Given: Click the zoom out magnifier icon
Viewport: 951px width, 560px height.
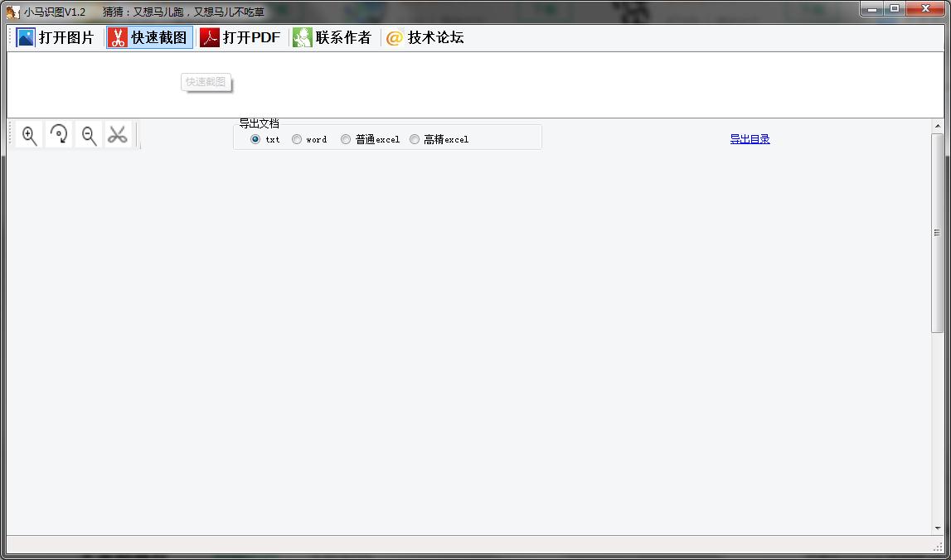Looking at the screenshot, I should pyautogui.click(x=89, y=135).
